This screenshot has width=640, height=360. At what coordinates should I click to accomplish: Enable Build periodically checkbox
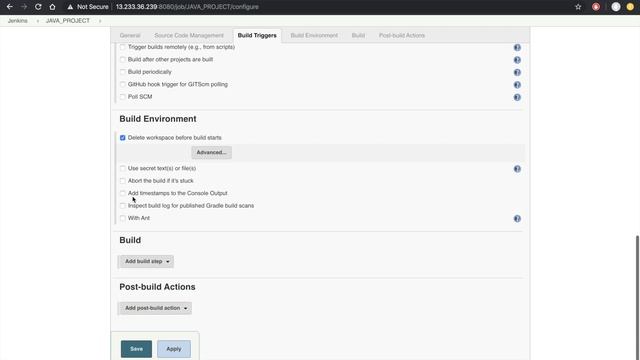tap(122, 72)
